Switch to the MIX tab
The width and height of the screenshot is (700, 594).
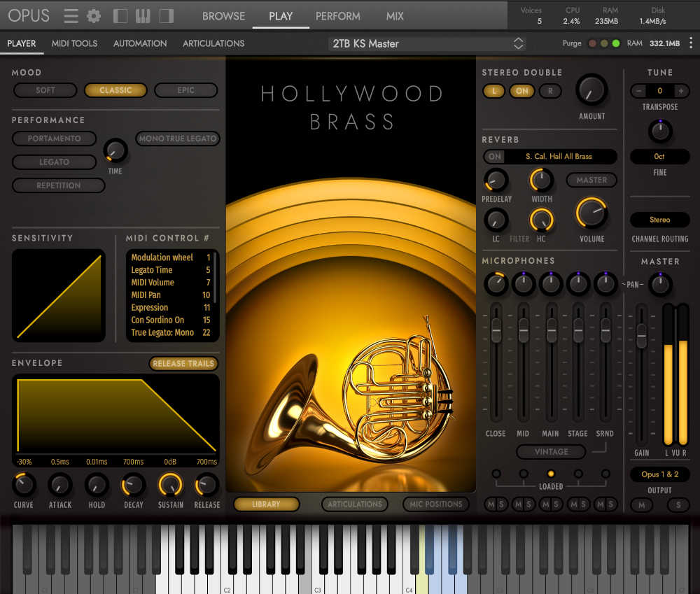point(394,15)
